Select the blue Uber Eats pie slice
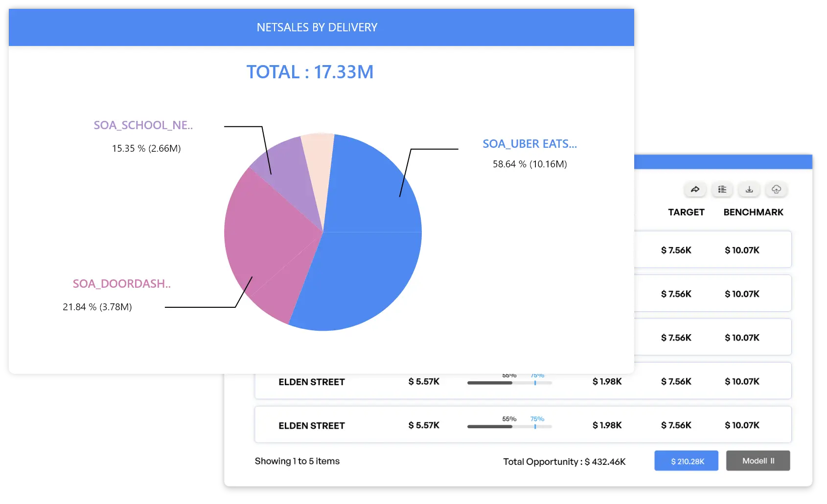 [372, 254]
